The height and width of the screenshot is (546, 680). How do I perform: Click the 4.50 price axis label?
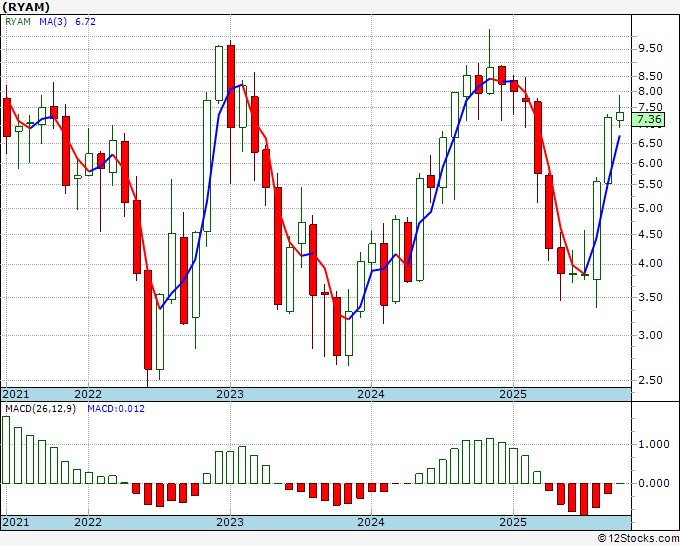pos(650,234)
